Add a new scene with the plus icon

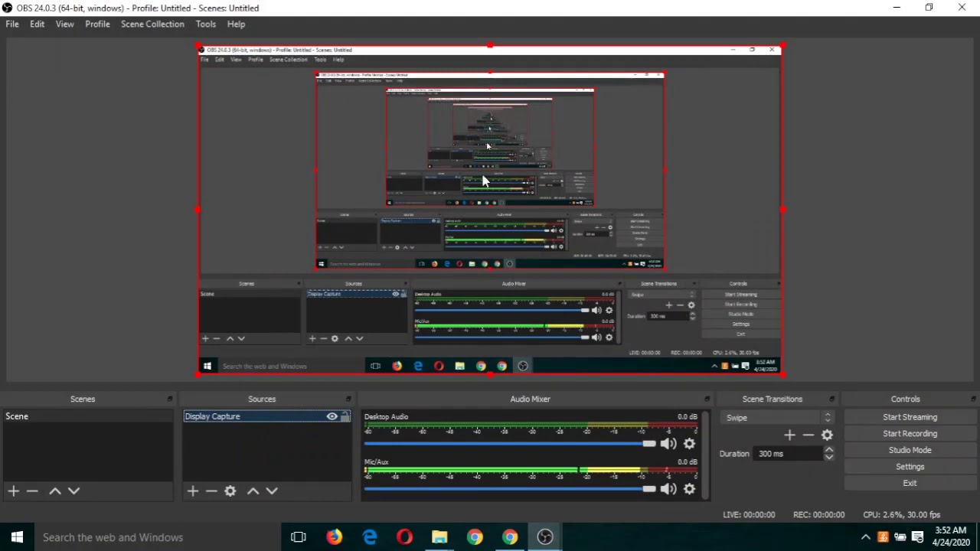(x=14, y=491)
